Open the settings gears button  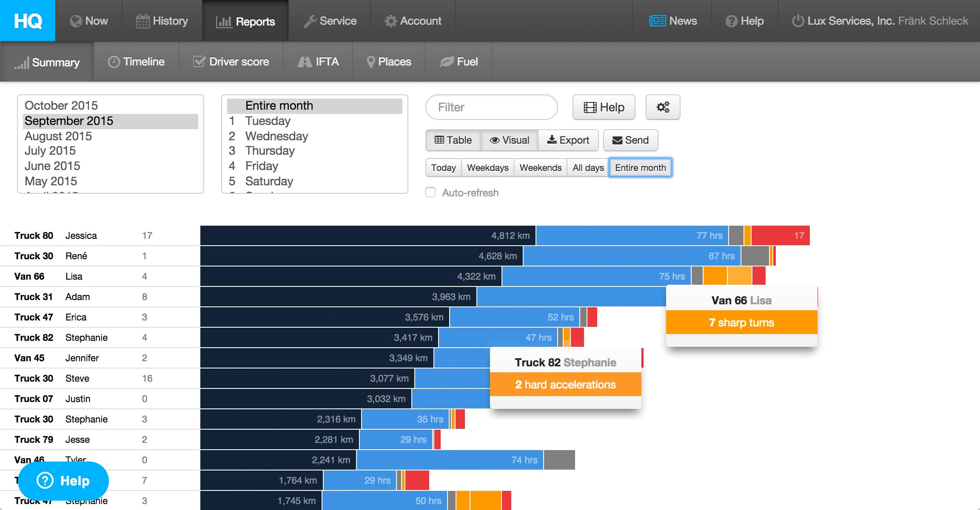(x=663, y=107)
